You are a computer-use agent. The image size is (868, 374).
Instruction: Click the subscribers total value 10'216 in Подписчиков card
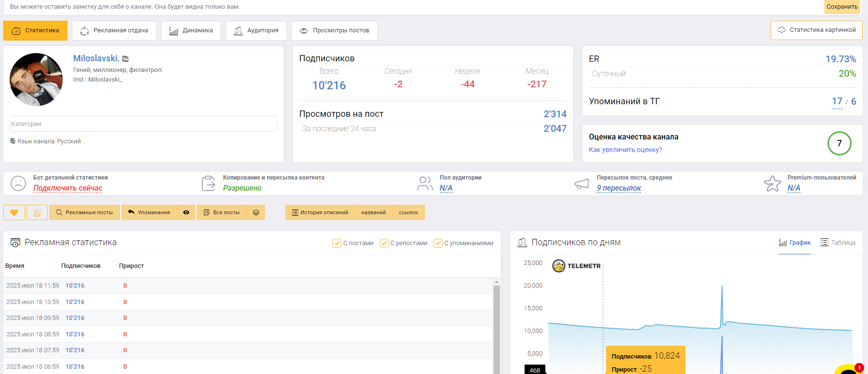tap(329, 85)
